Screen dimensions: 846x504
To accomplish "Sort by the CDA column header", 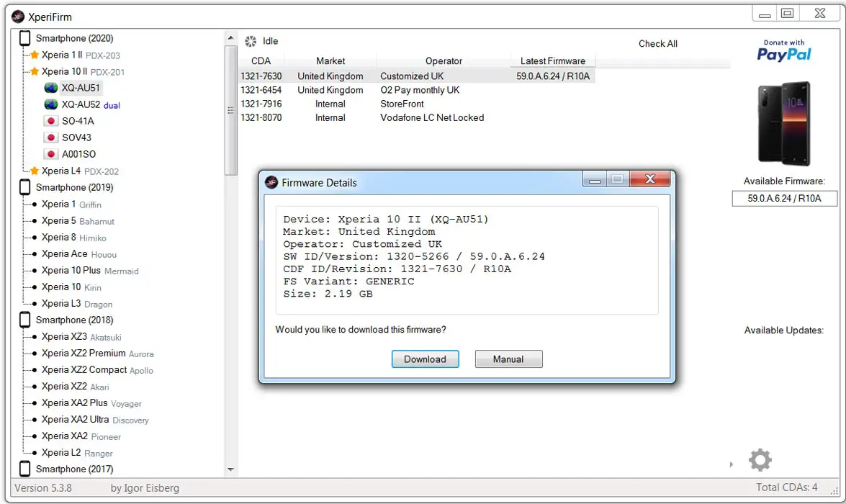I will 261,61.
